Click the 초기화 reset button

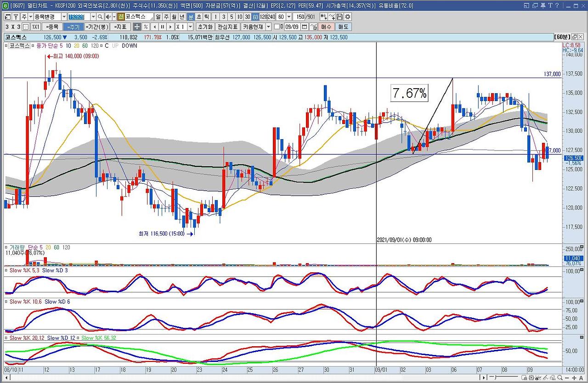click(x=205, y=27)
